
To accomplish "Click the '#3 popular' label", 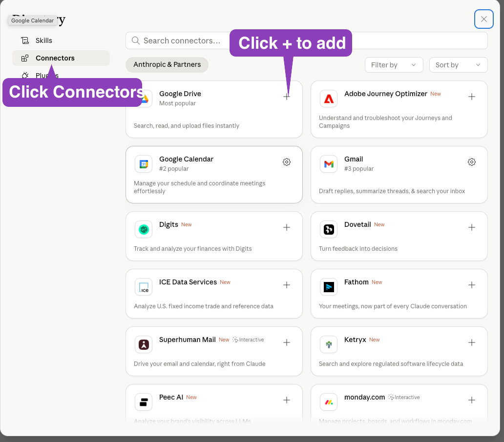I will [359, 169].
